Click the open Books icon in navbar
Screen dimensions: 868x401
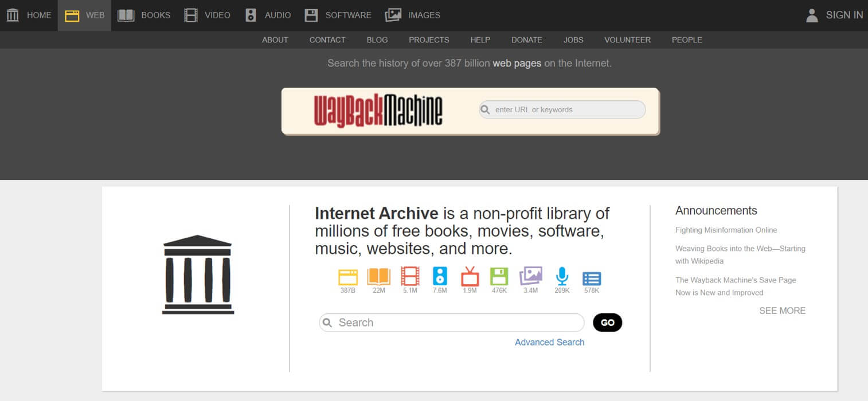tap(126, 15)
